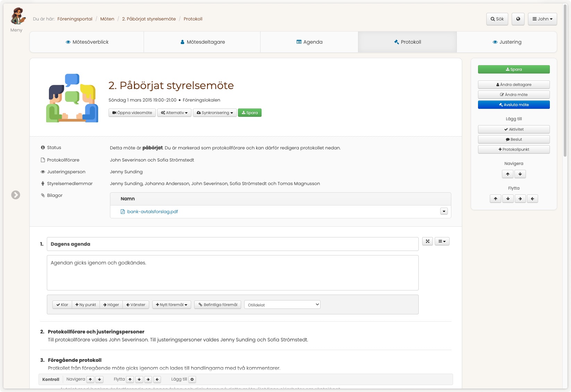Click 2. Påbörjat styrelsemöte breadcrumb link
This screenshot has height=392, width=571.
[149, 19]
